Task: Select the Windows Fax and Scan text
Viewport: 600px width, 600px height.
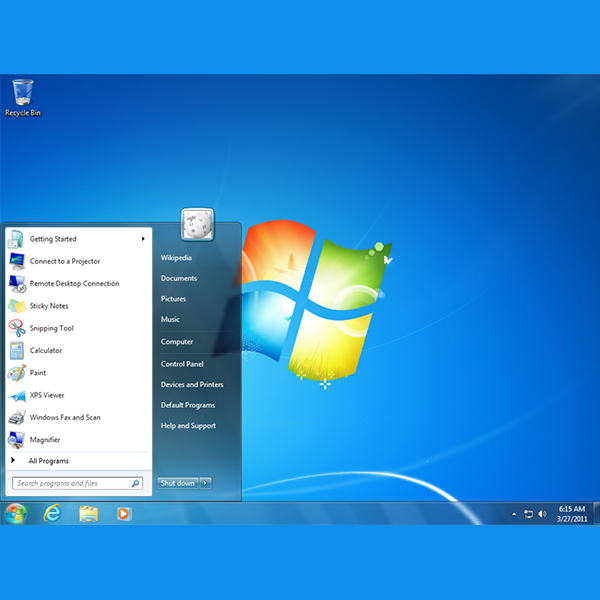Action: point(65,417)
